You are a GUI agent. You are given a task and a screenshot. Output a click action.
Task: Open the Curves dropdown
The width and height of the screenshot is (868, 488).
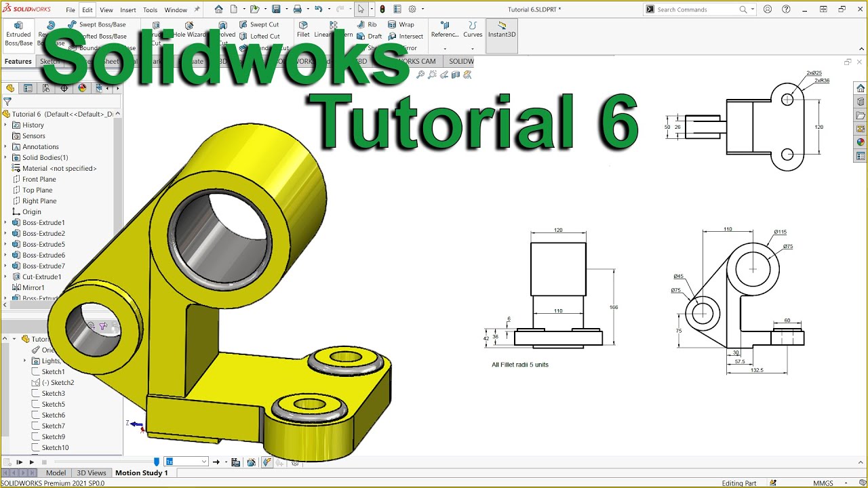(x=473, y=49)
